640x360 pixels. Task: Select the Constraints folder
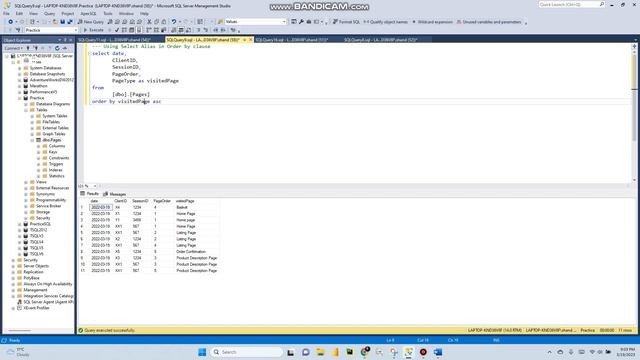pos(59,158)
